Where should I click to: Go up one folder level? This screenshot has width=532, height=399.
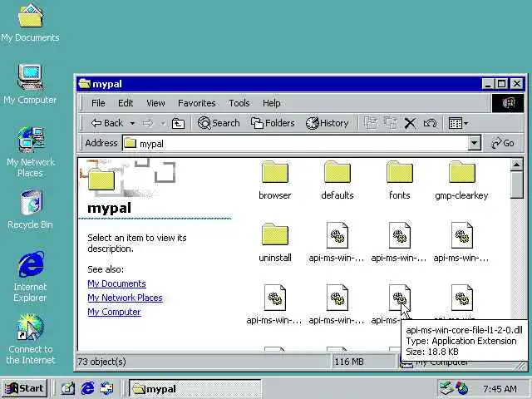178,123
